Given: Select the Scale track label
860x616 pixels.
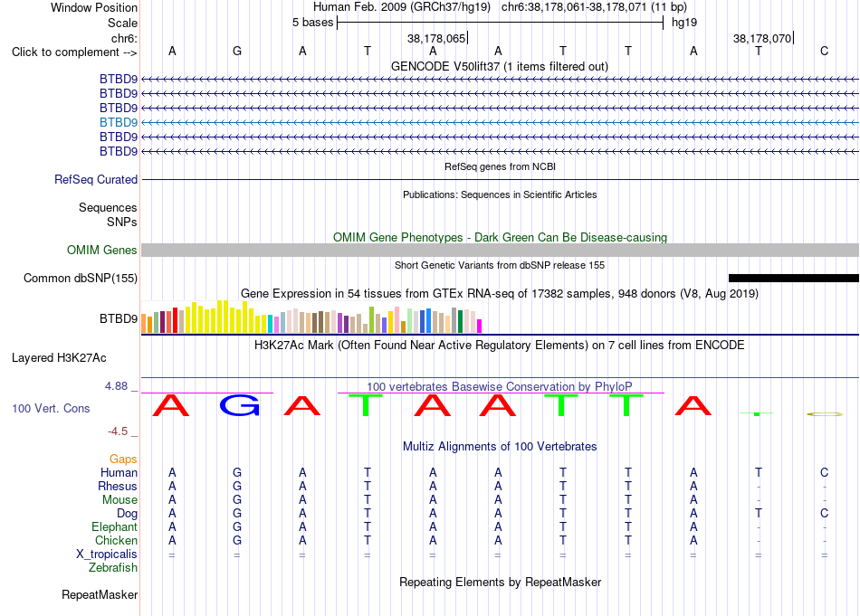Looking at the screenshot, I should tap(122, 23).
